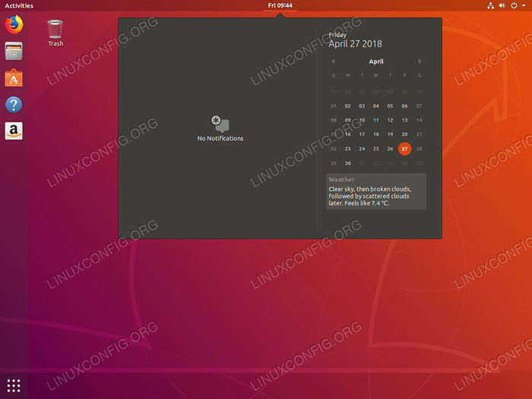Select Saturday April 07 in calendar
Image resolution: width=532 pixels, height=399 pixels.
tap(420, 106)
